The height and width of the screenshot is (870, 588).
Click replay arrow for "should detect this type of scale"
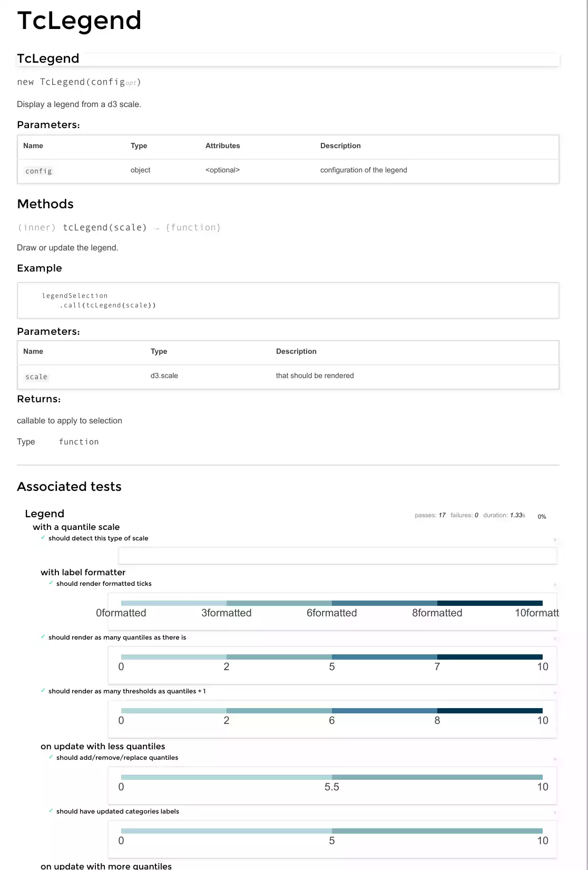(555, 539)
